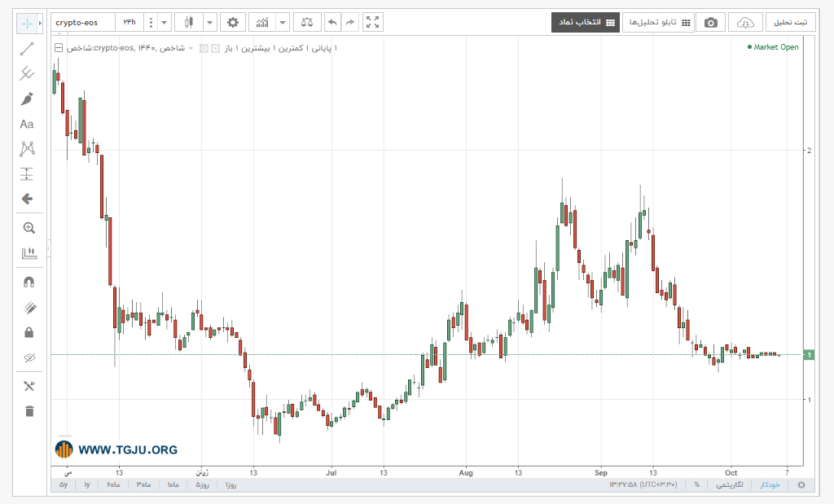Expand the chart style dropdown arrow
This screenshot has width=834, height=504.
coord(209,22)
